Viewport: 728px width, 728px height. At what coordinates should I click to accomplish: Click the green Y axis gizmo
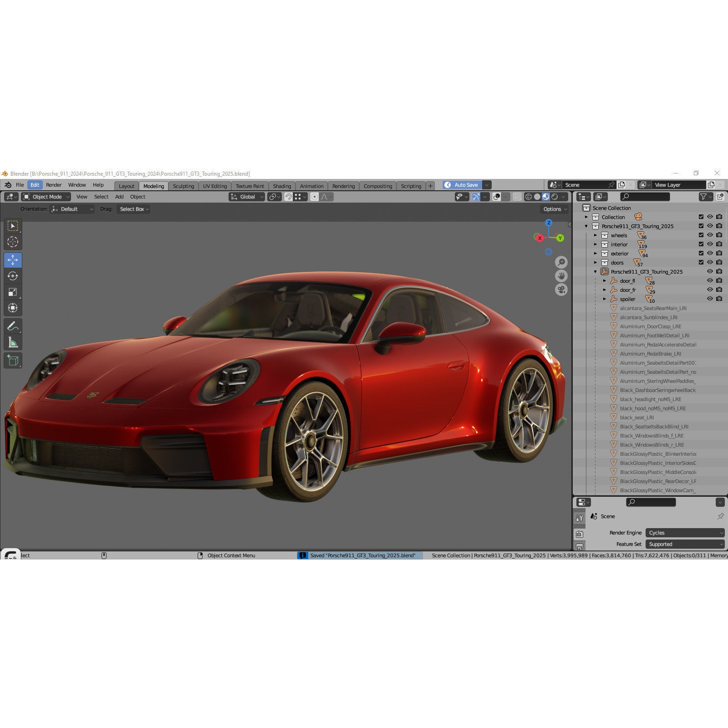pos(560,238)
